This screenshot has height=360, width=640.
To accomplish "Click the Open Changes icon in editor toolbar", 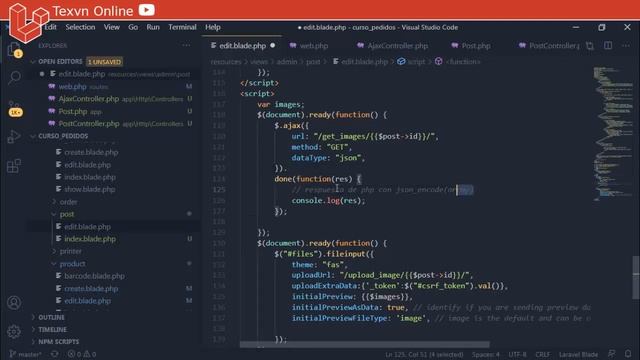I will [590, 46].
